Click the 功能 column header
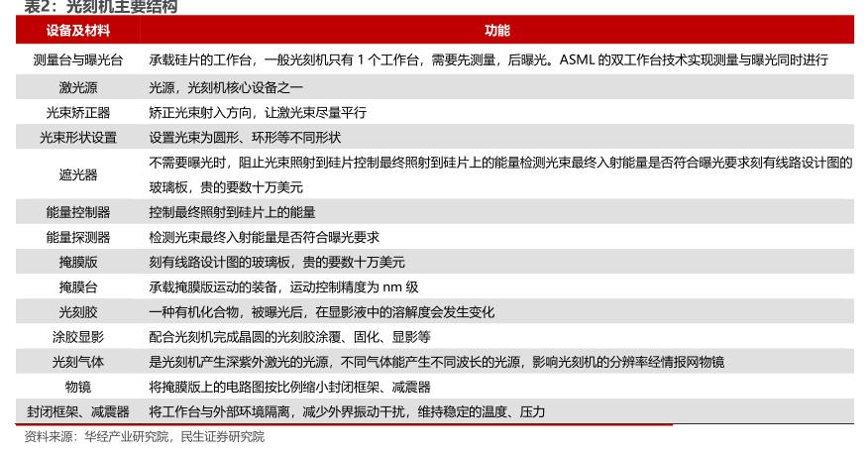Screen dimensions: 868x455 pos(496,31)
